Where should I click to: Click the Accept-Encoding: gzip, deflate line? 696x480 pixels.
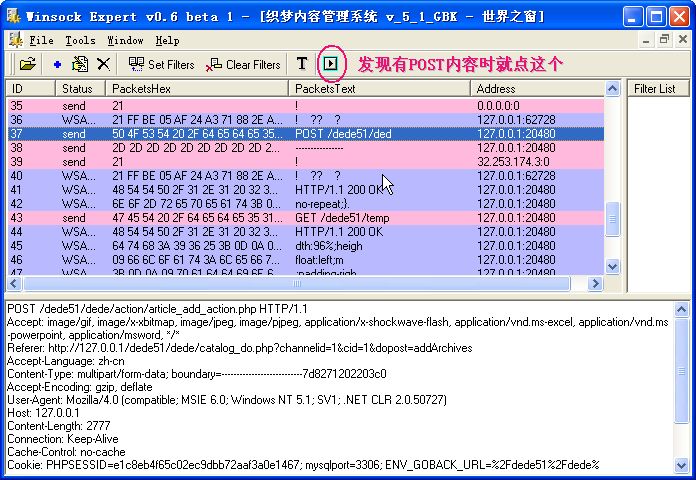80,387
